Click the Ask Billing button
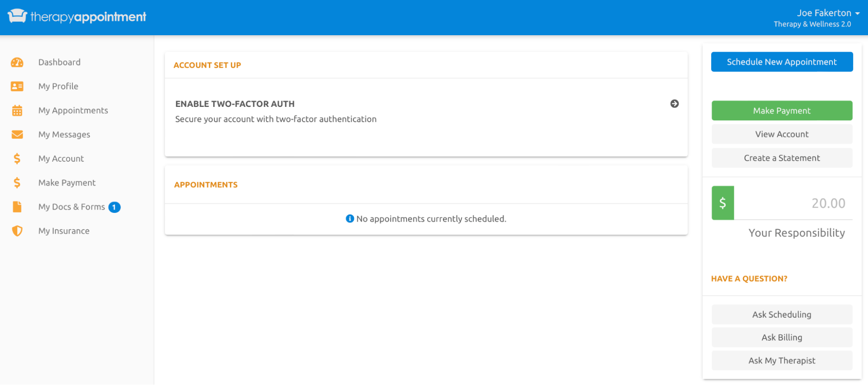The height and width of the screenshot is (385, 868). click(782, 338)
